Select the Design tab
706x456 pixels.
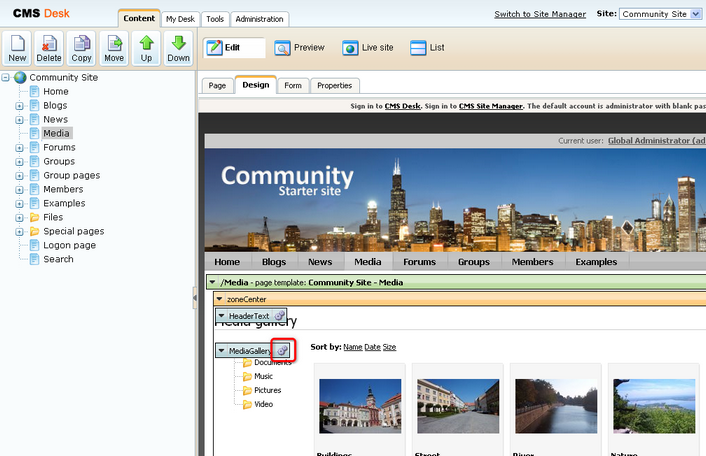click(256, 85)
